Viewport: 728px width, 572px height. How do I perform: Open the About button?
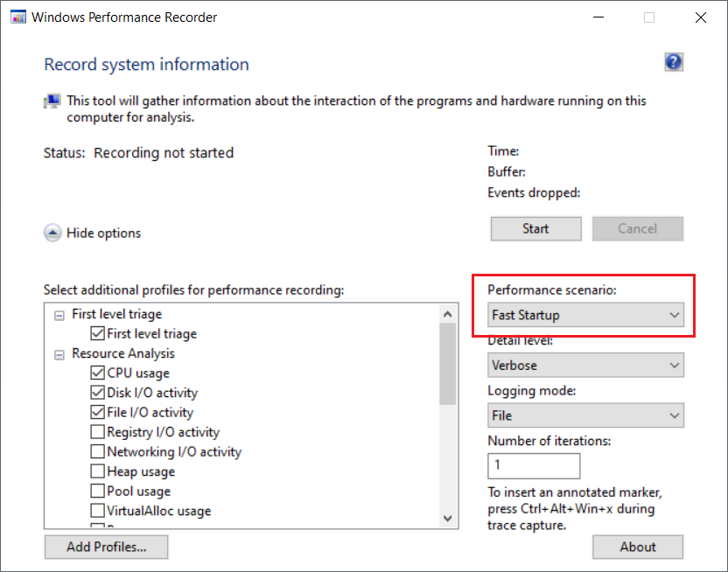tap(638, 547)
